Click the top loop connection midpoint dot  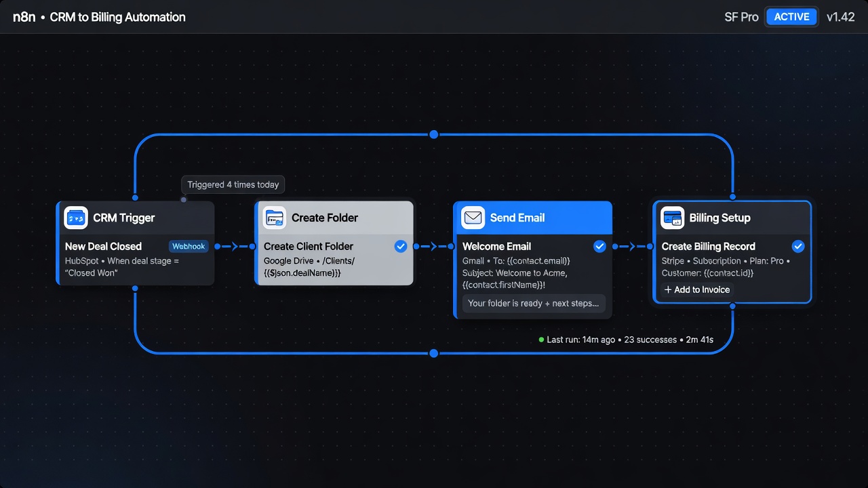coord(434,134)
